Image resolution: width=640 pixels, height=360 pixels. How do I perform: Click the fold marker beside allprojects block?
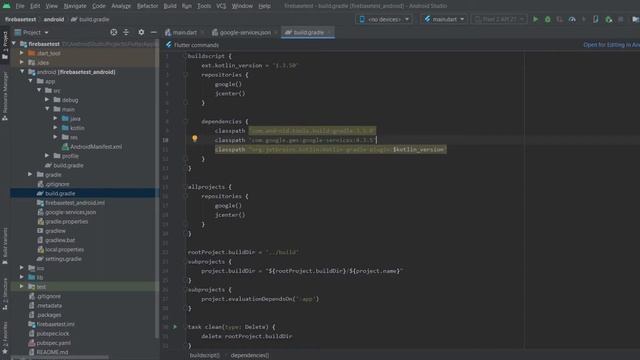185,187
